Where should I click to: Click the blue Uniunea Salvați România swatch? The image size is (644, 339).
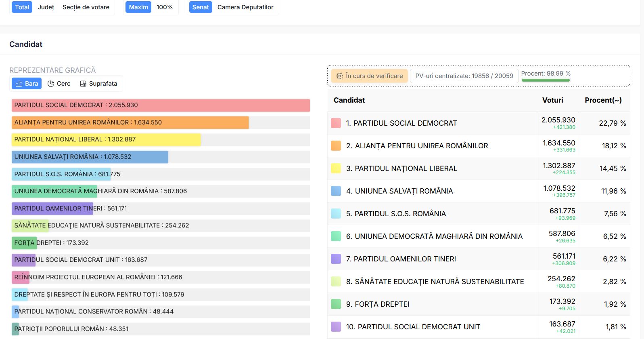(x=336, y=191)
